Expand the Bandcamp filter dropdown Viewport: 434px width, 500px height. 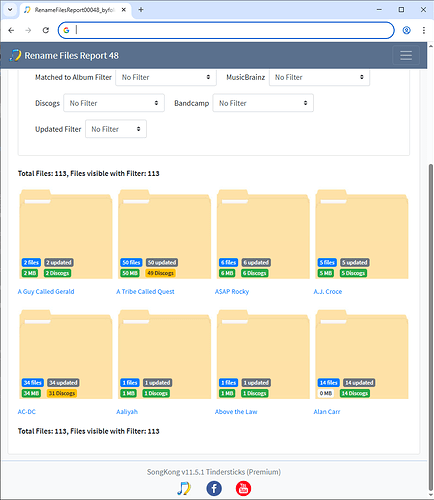pos(263,103)
